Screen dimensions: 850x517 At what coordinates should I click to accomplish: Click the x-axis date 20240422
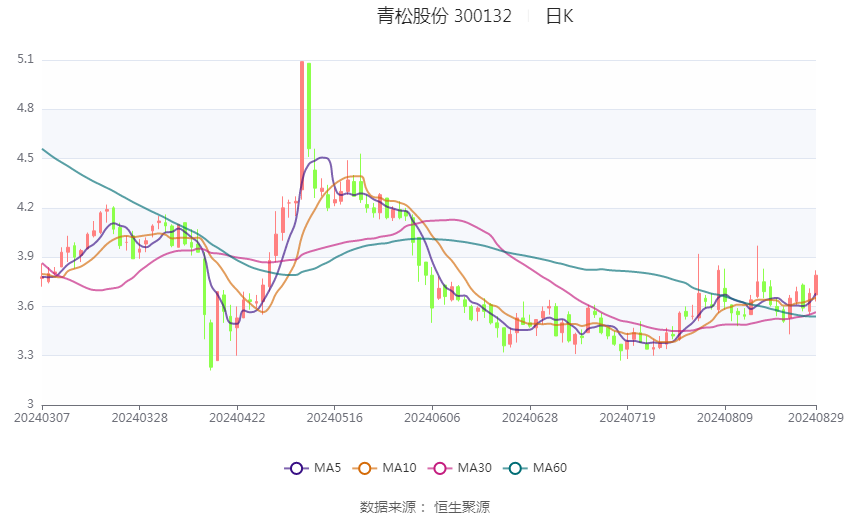tap(237, 418)
